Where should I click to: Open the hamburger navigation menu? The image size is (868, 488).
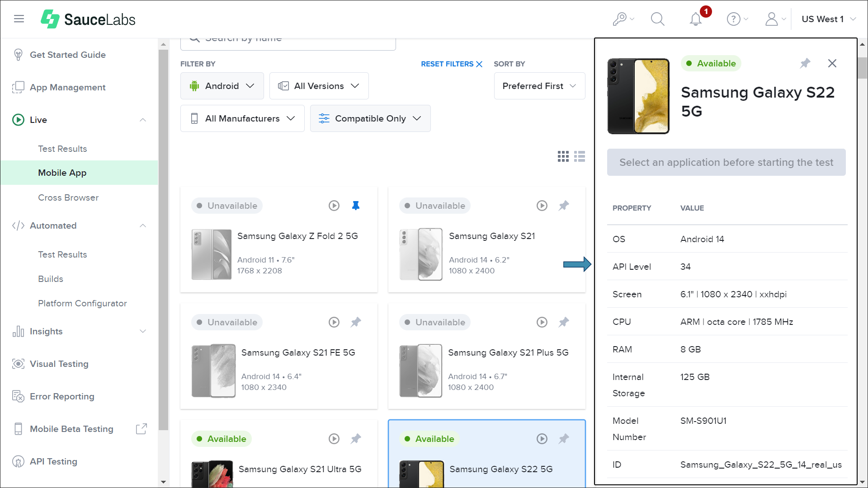tap(19, 19)
